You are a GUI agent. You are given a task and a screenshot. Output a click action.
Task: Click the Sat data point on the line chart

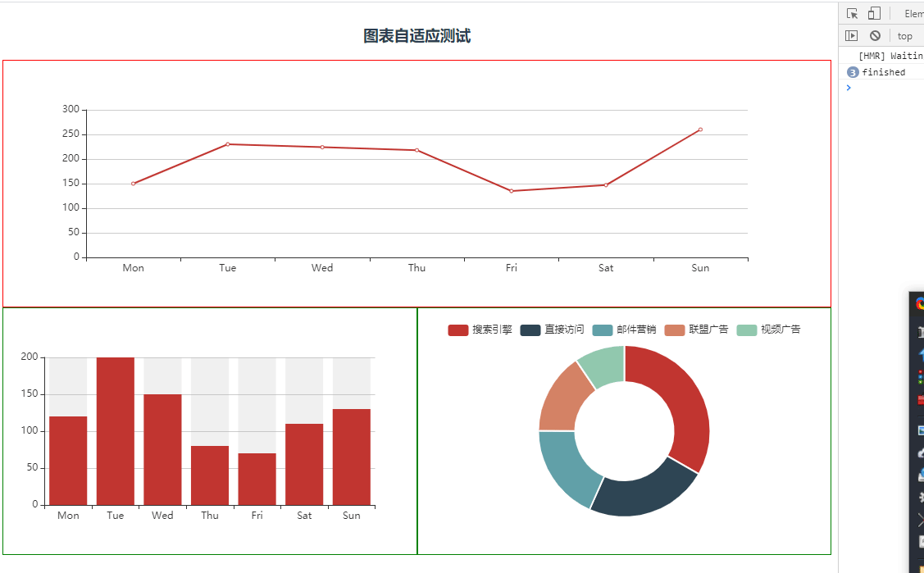click(x=606, y=185)
